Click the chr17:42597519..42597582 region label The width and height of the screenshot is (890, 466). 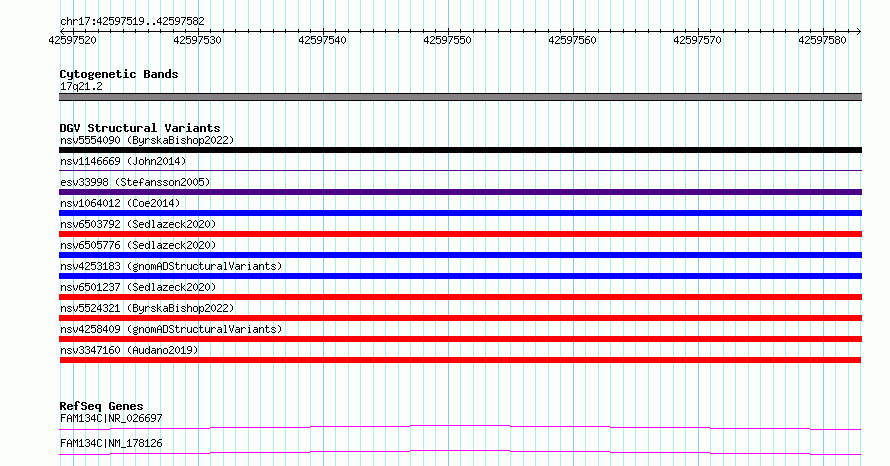tap(132, 22)
